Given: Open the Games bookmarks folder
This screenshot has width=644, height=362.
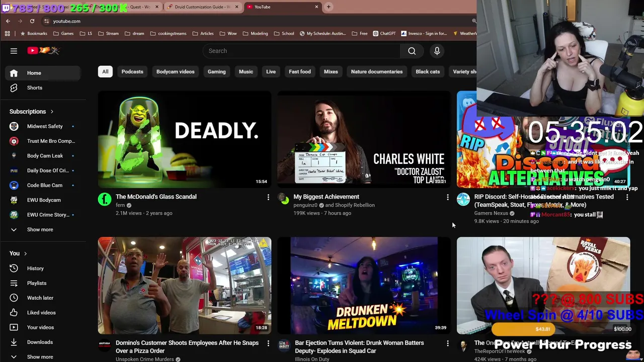Looking at the screenshot, I should (63, 34).
